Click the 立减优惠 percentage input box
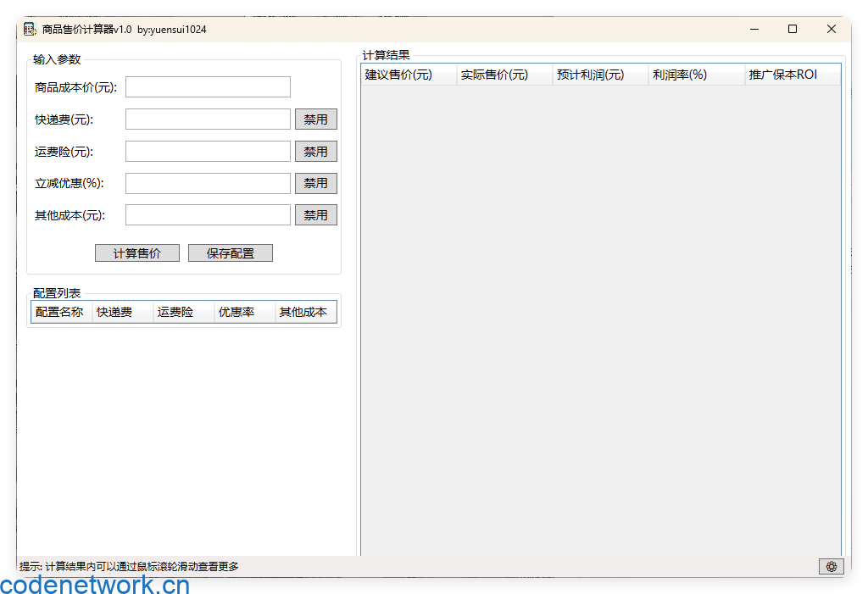868x594 pixels. (x=207, y=183)
